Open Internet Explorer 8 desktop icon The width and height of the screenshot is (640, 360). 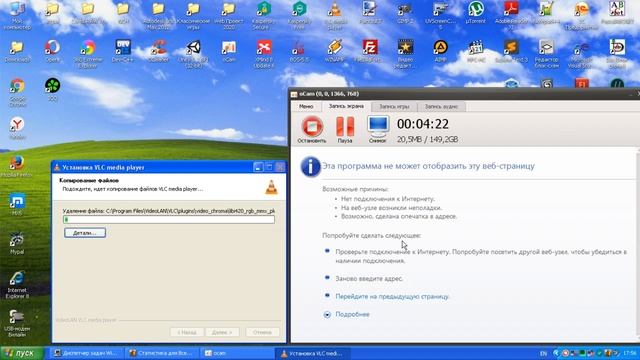pyautogui.click(x=17, y=284)
